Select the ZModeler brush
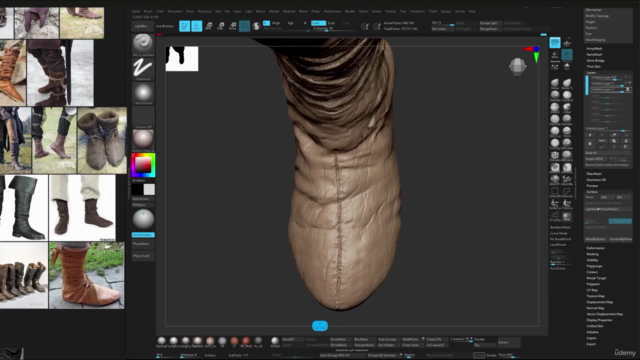 (555, 156)
